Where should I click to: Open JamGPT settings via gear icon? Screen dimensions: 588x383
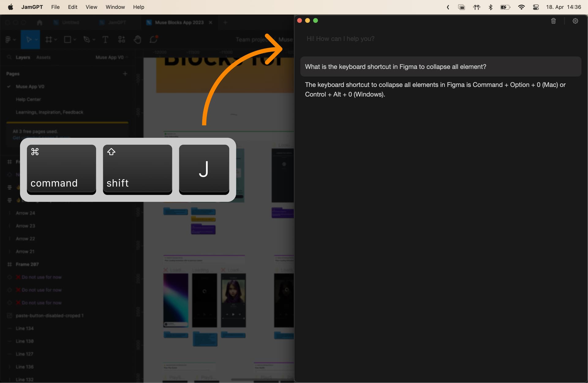(x=575, y=21)
